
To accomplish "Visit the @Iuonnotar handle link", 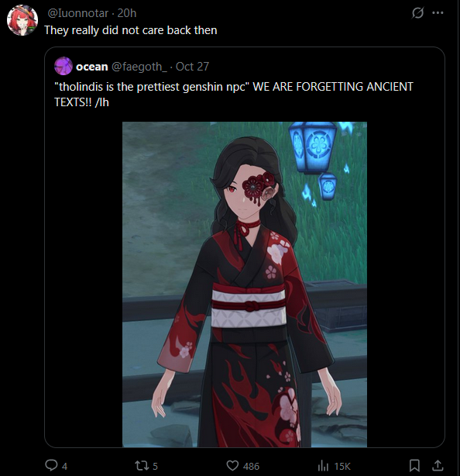I will click(x=77, y=13).
